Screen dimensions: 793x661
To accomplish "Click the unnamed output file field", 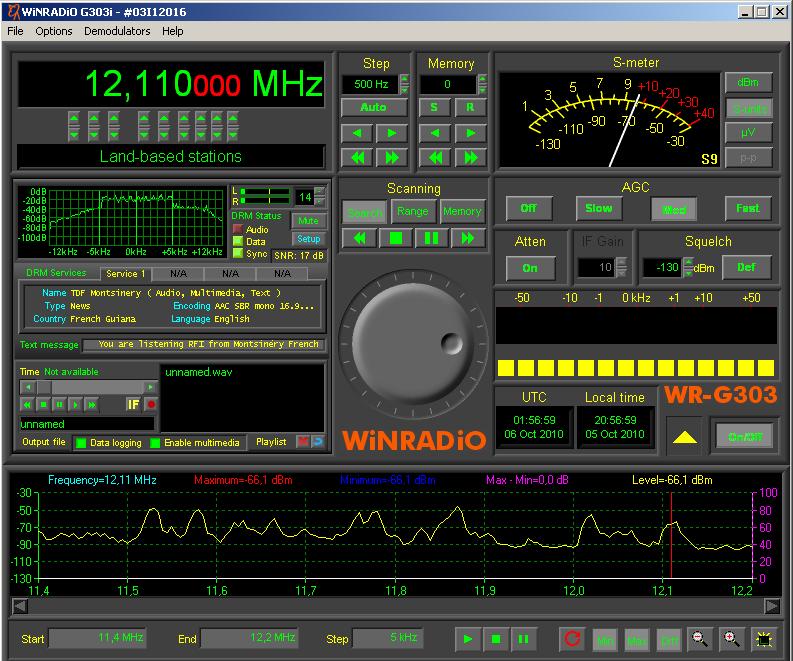I will [x=86, y=424].
